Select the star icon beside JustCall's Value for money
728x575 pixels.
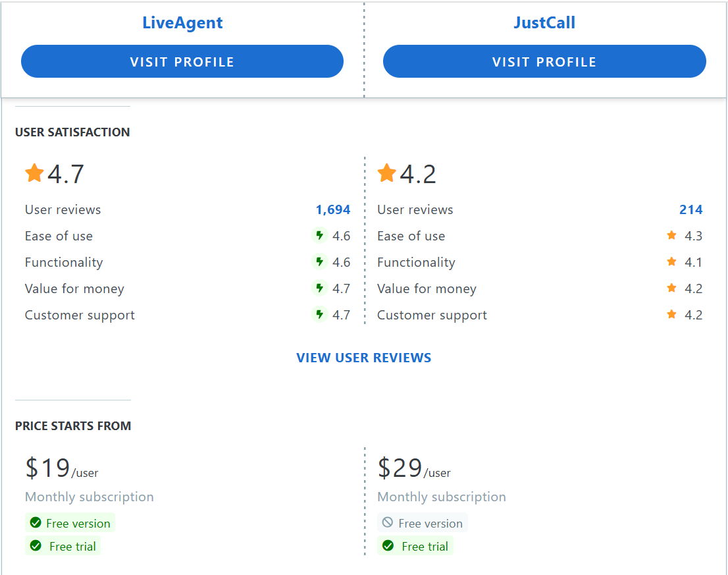(x=671, y=288)
